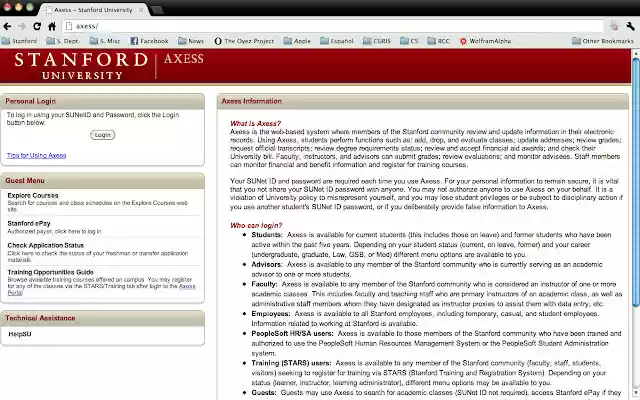Click the "Students:" bullet label
The height and width of the screenshot is (400, 640).
(x=267, y=235)
